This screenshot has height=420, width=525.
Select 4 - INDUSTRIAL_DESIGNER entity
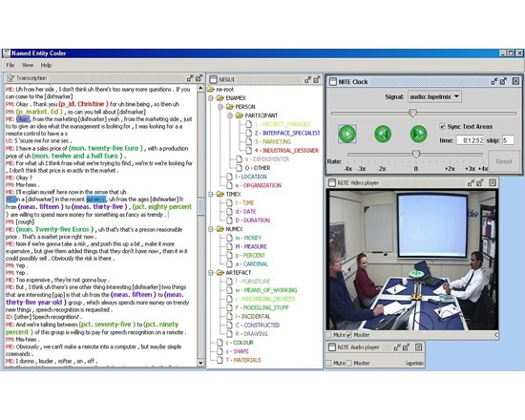(x=286, y=151)
